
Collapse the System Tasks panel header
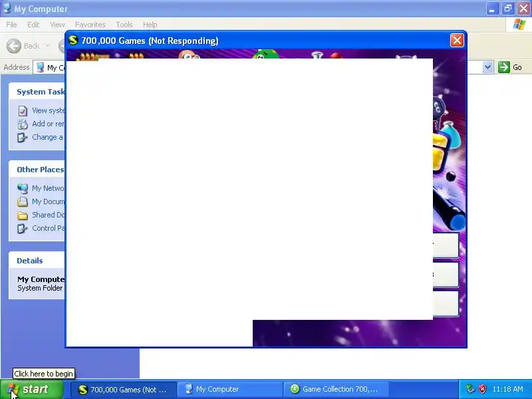point(37,92)
